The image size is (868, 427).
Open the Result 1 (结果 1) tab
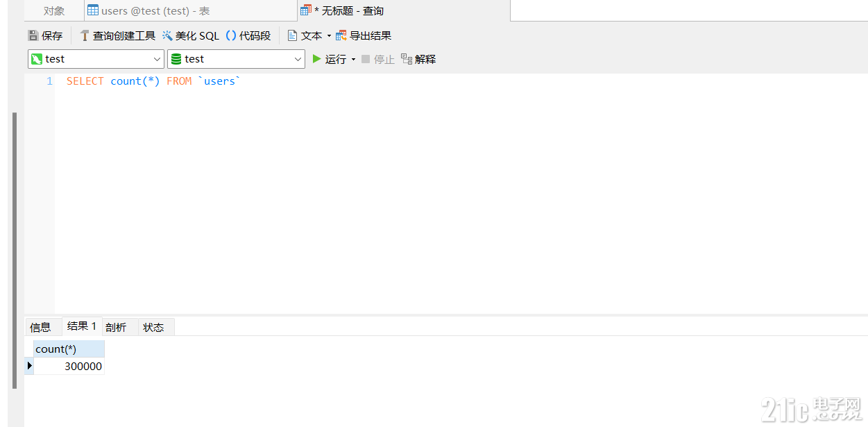(82, 326)
